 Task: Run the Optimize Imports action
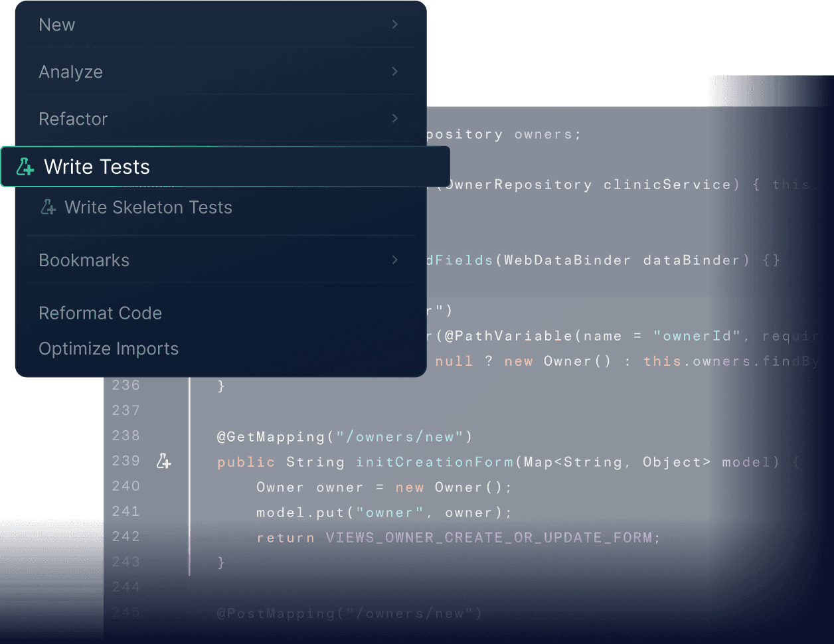point(109,349)
